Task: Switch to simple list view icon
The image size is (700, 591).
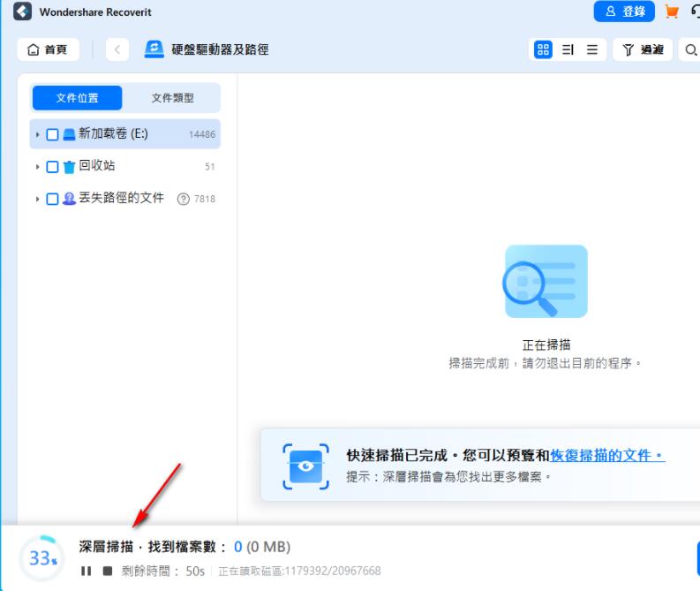Action: tap(592, 49)
